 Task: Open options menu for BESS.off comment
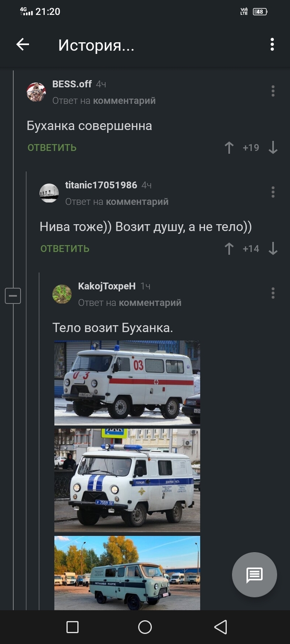[273, 91]
